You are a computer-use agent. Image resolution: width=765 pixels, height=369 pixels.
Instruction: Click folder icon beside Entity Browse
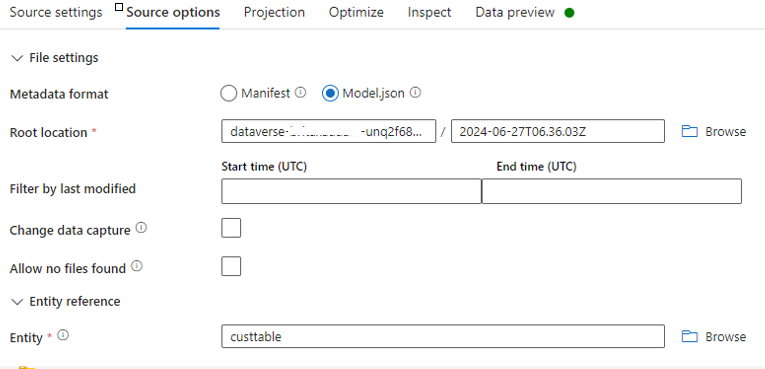tap(689, 337)
